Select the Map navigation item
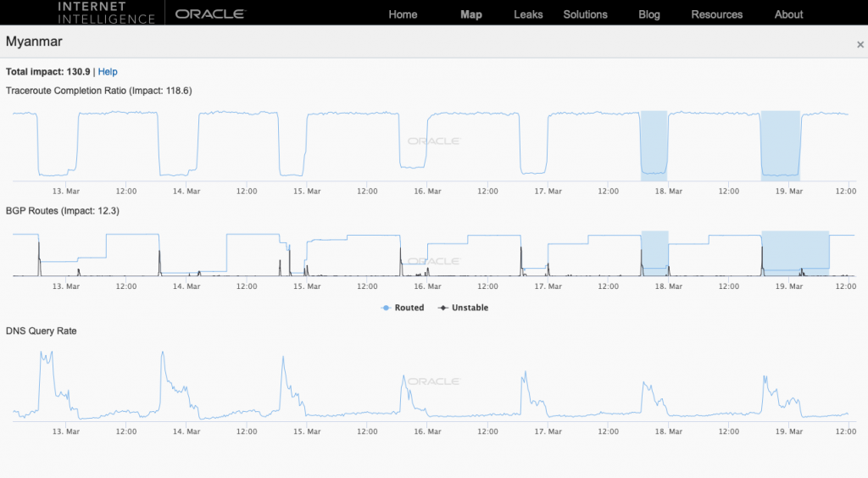The image size is (868, 478). point(471,14)
